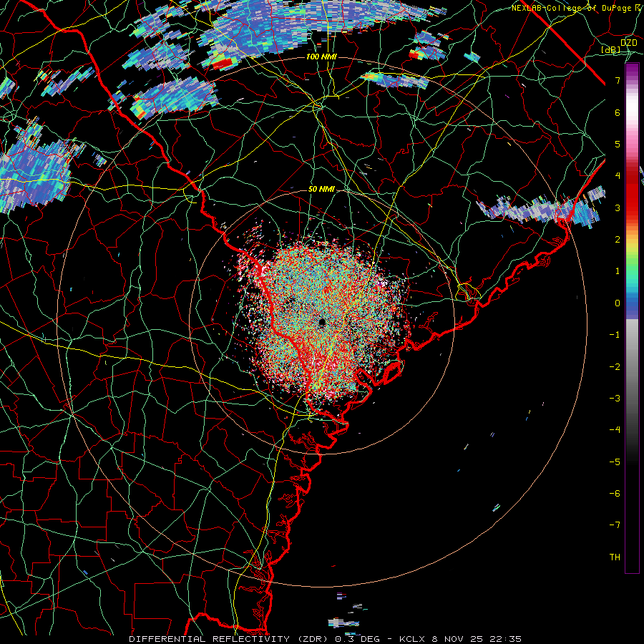Click the 1 value on the scale
Screen dimensions: 644x644
[x=618, y=271]
